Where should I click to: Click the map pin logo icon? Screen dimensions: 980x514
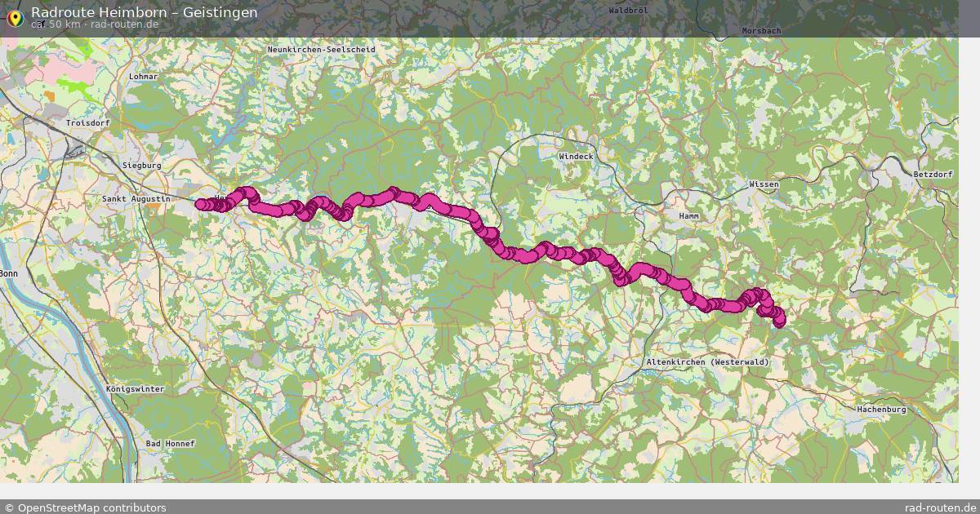(x=14, y=16)
